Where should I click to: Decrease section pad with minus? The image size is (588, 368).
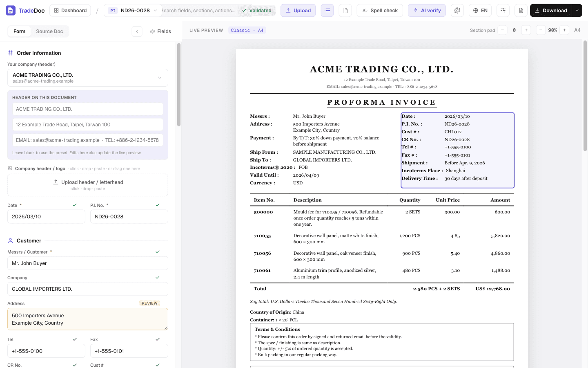(x=503, y=30)
